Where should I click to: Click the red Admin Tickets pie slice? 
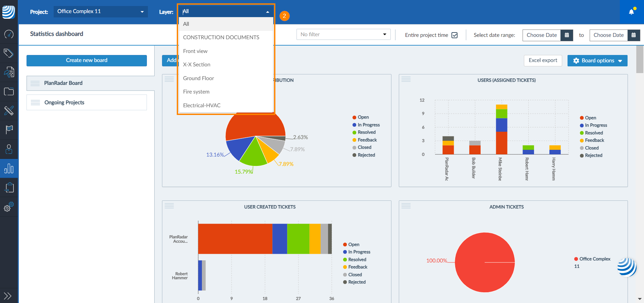(x=484, y=262)
